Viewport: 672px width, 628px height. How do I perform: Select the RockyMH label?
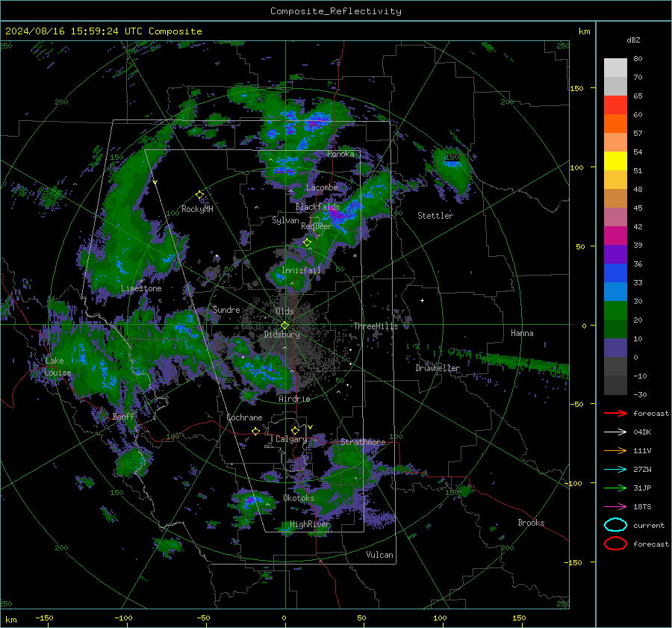pyautogui.click(x=197, y=209)
